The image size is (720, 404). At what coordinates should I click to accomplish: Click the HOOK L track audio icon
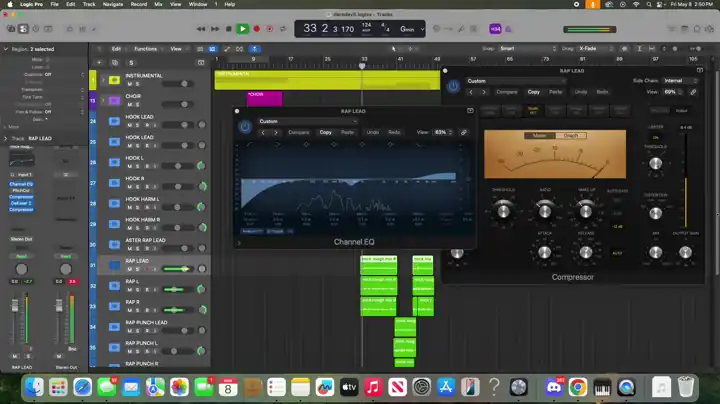[114, 162]
